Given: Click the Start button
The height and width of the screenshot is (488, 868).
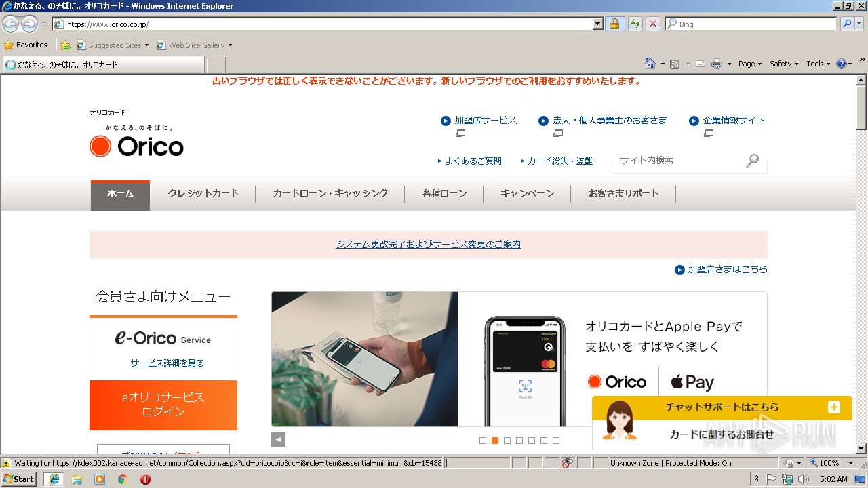Looking at the screenshot, I should pos(19,479).
